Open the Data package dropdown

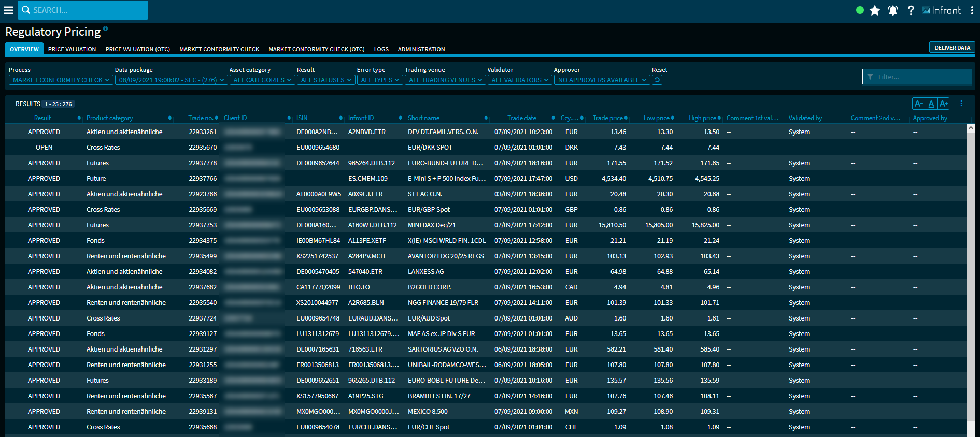172,80
